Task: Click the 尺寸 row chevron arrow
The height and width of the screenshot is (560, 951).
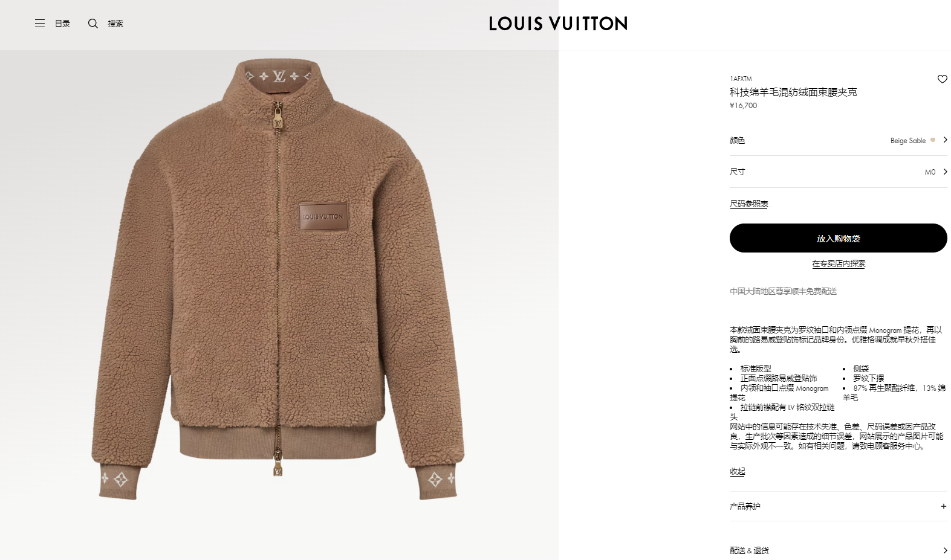Action: point(945,172)
